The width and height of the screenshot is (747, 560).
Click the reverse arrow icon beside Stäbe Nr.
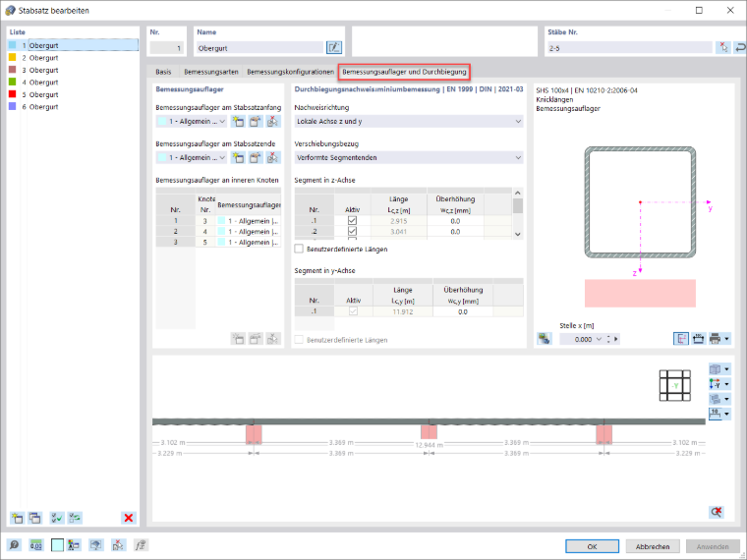pyautogui.click(x=740, y=47)
